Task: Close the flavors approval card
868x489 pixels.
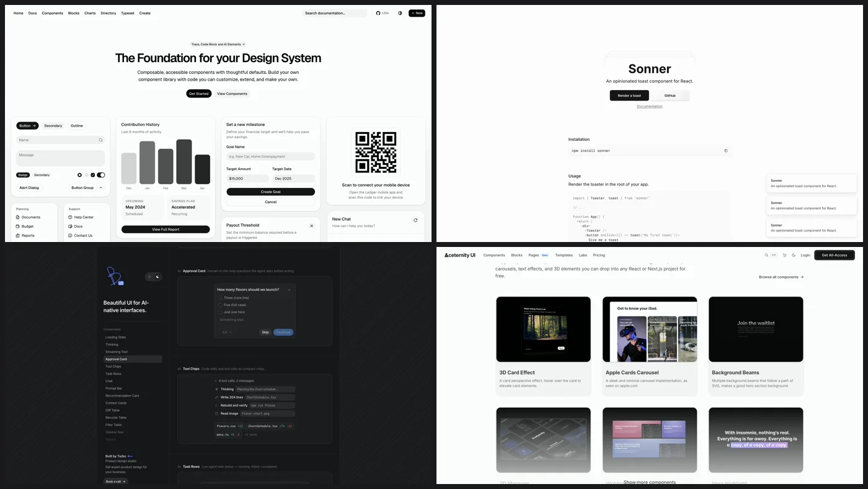Action: click(289, 290)
